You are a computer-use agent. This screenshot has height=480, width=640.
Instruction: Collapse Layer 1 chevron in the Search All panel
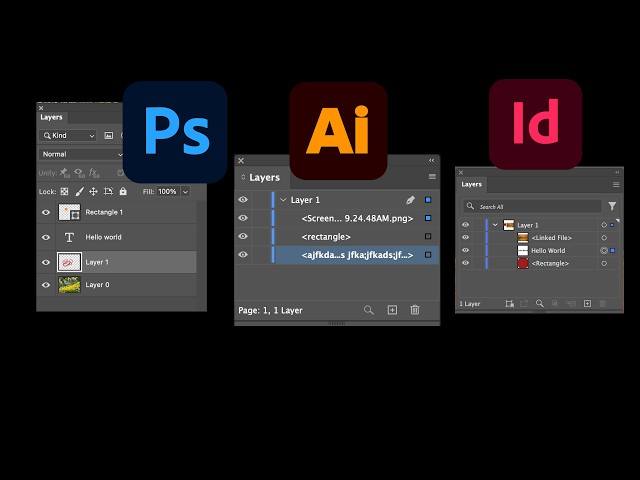point(495,225)
